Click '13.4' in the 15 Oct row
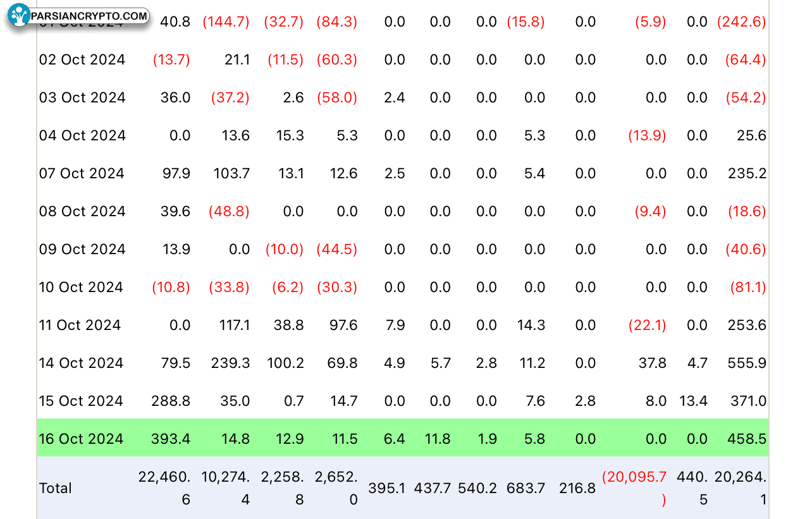812x519 pixels. pyautogui.click(x=693, y=401)
